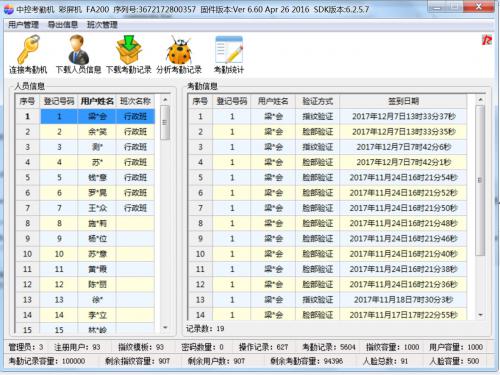Viewport: 500px width, 375px height.
Task: Click the personnel list vertical scrollbar thumb
Action: click(165, 122)
